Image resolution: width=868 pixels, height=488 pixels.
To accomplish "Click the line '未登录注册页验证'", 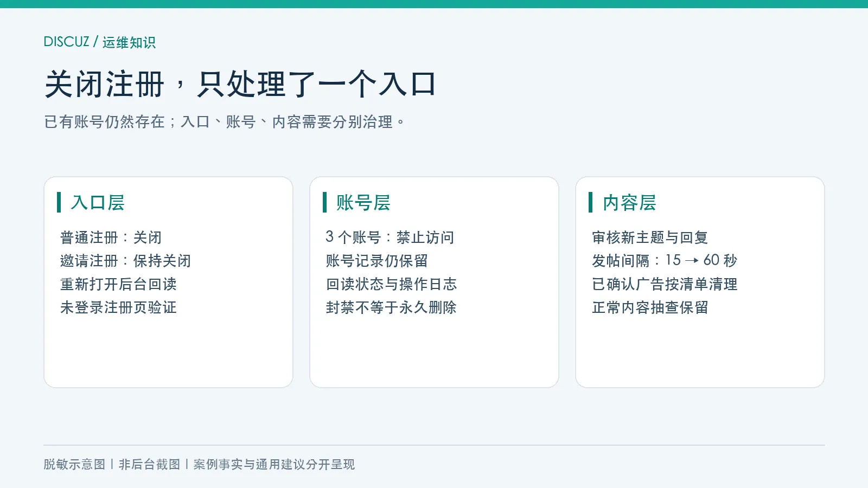I will click(118, 307).
